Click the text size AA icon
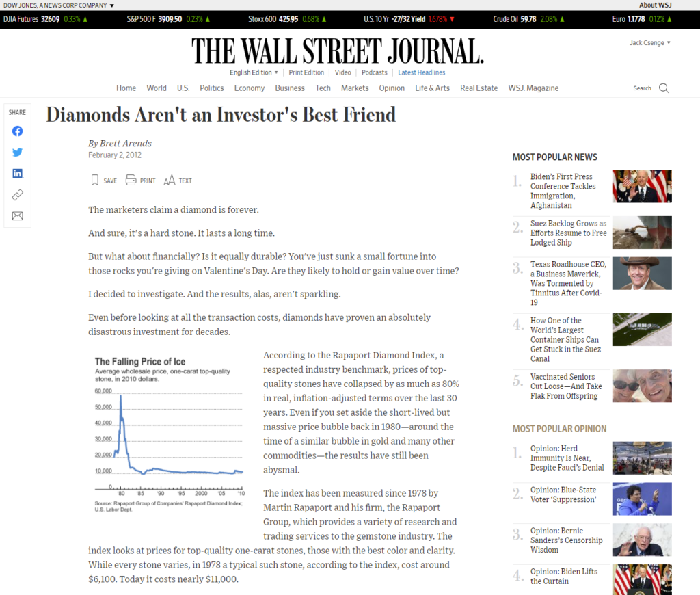The width and height of the screenshot is (700, 595). pyautogui.click(x=170, y=181)
